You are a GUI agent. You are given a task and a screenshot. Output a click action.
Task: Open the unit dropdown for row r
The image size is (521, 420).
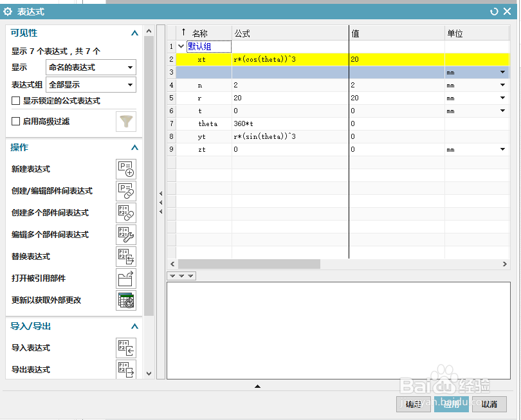click(x=502, y=98)
